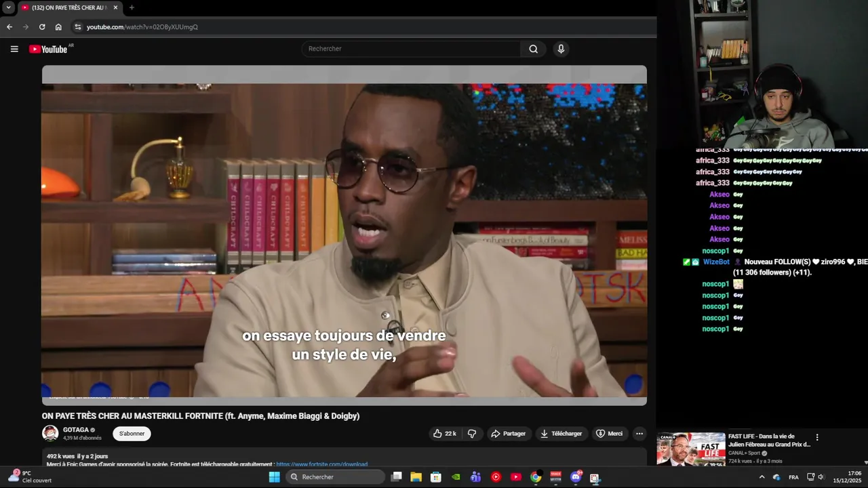The width and height of the screenshot is (868, 488).
Task: Go back in browser history
Action: [9, 27]
